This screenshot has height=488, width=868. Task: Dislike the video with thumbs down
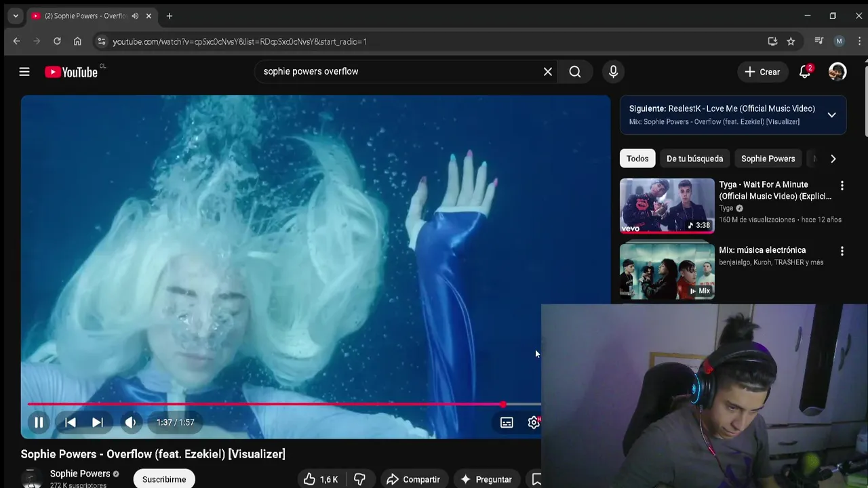(360, 479)
